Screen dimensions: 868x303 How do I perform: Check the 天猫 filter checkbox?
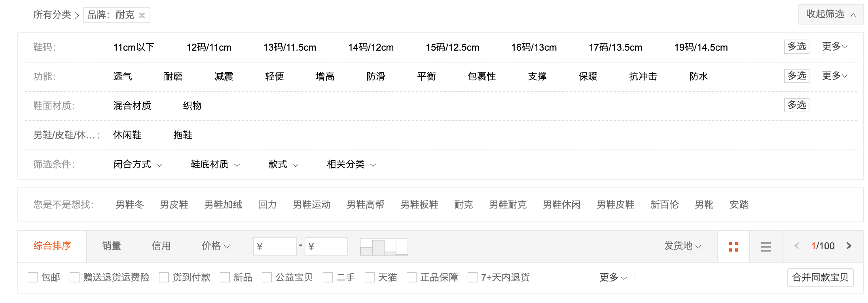370,277
